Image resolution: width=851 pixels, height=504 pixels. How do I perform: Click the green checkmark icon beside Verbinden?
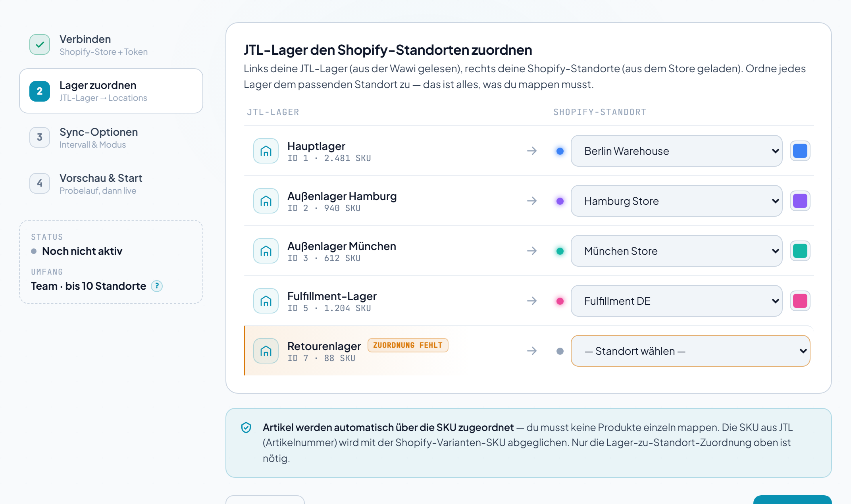[40, 44]
